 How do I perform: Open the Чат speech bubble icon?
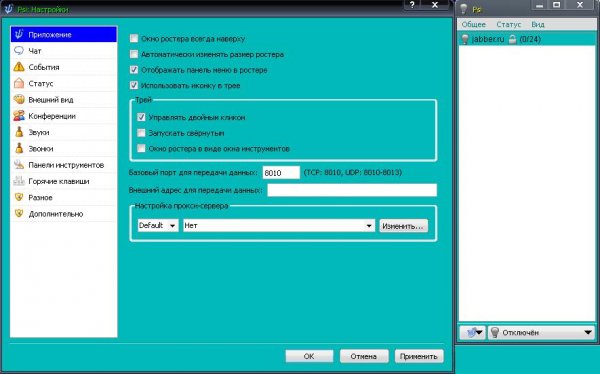tap(19, 51)
